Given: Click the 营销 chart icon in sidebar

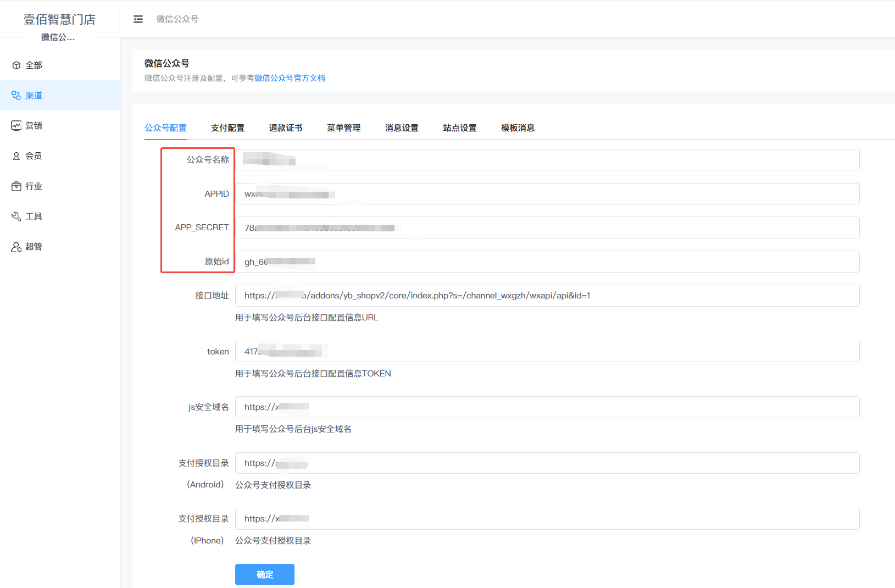Looking at the screenshot, I should 16,126.
